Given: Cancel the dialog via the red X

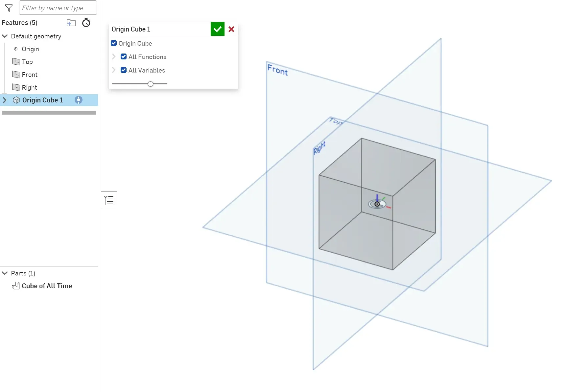Looking at the screenshot, I should point(231,29).
